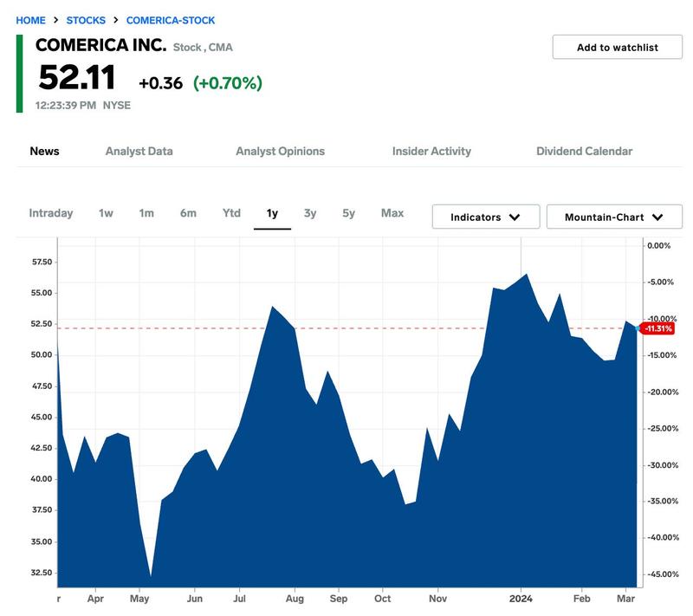
Task: Select 3y chart range
Action: click(310, 213)
